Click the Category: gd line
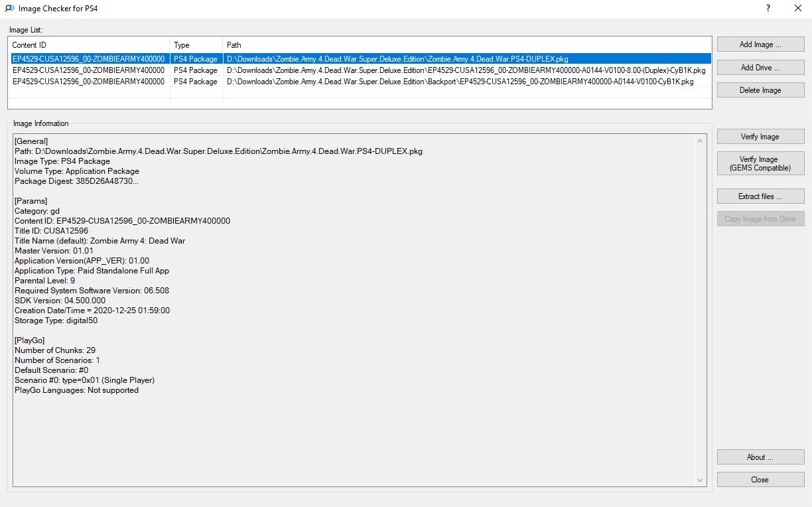Screen dimensions: 812x507 pyautogui.click(x=37, y=211)
